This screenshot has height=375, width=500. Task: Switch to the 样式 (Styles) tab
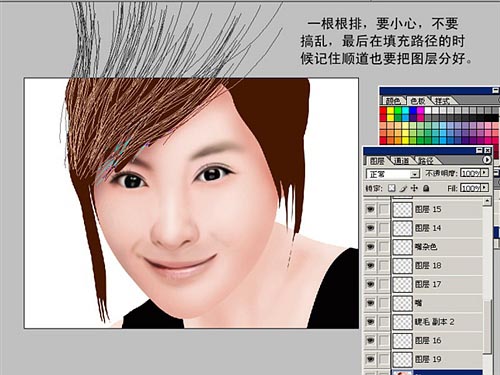[442, 101]
